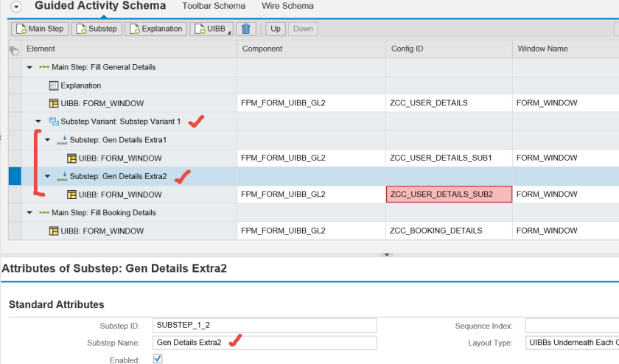Screen dimensions: 619x364
Task: Click the Explanation toolbar button
Action: pos(156,29)
